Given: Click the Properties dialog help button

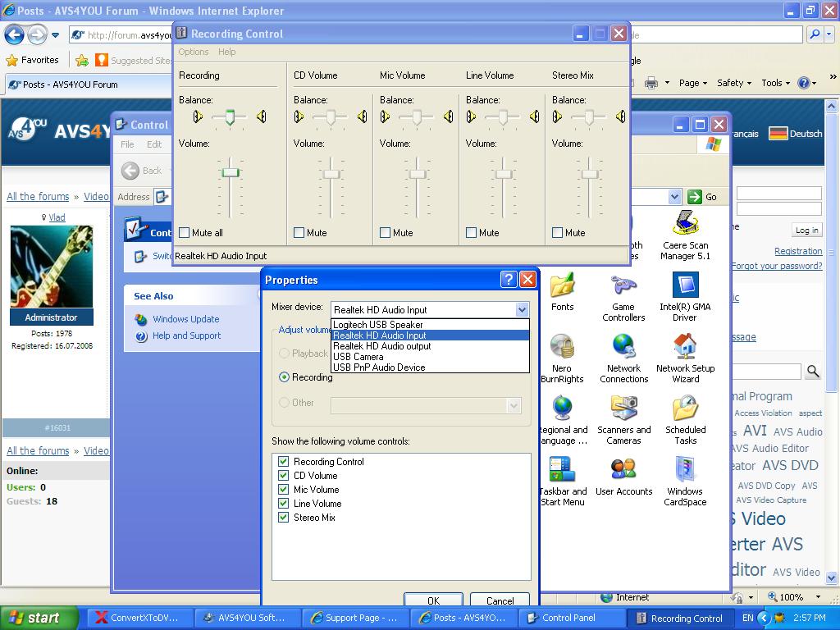Looking at the screenshot, I should [509, 279].
